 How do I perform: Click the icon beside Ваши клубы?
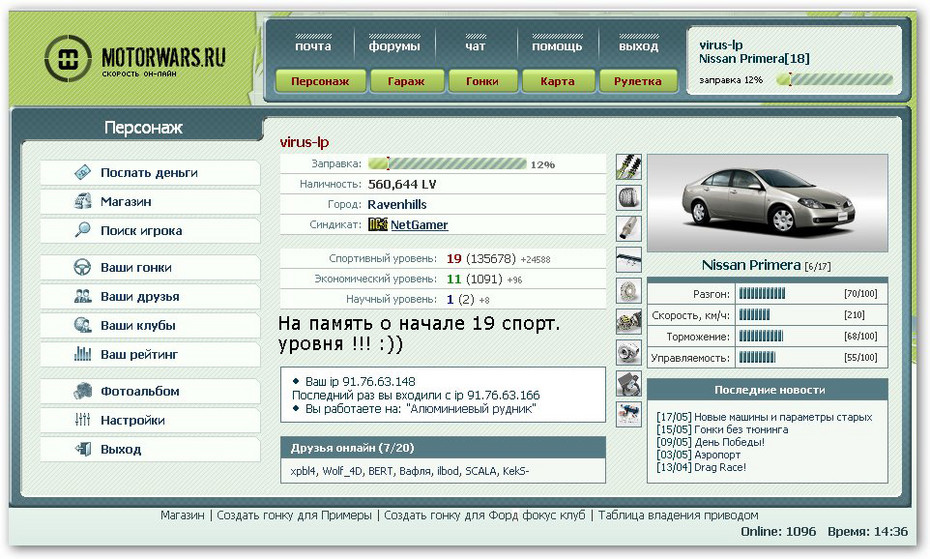[x=82, y=325]
